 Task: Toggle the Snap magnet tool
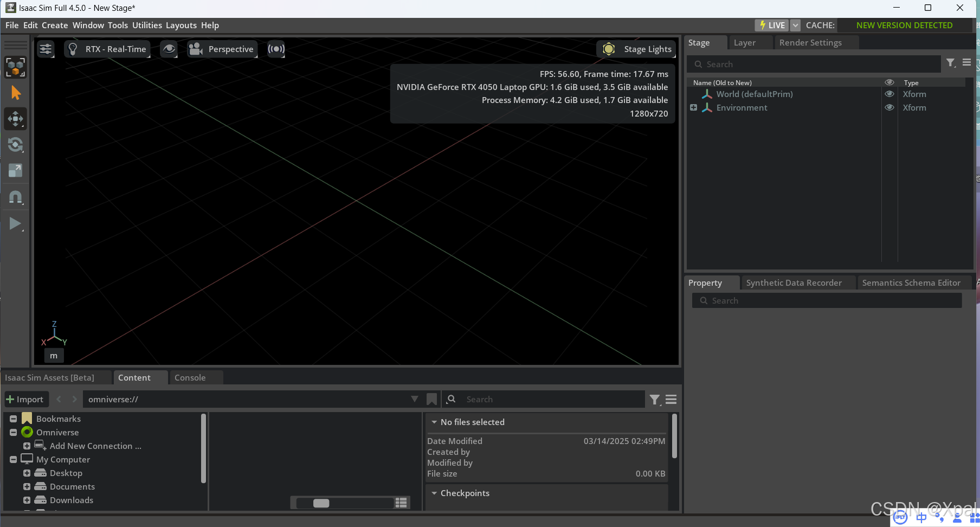[15, 197]
